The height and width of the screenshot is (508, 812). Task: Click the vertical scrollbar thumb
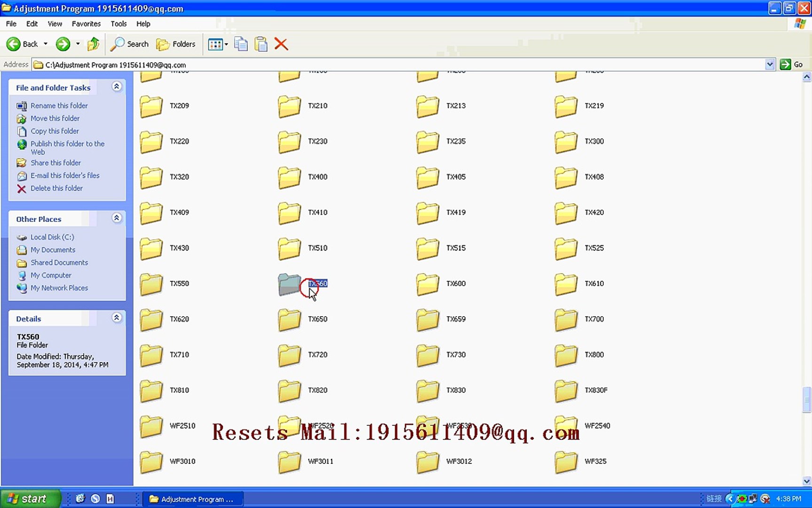[x=807, y=400]
